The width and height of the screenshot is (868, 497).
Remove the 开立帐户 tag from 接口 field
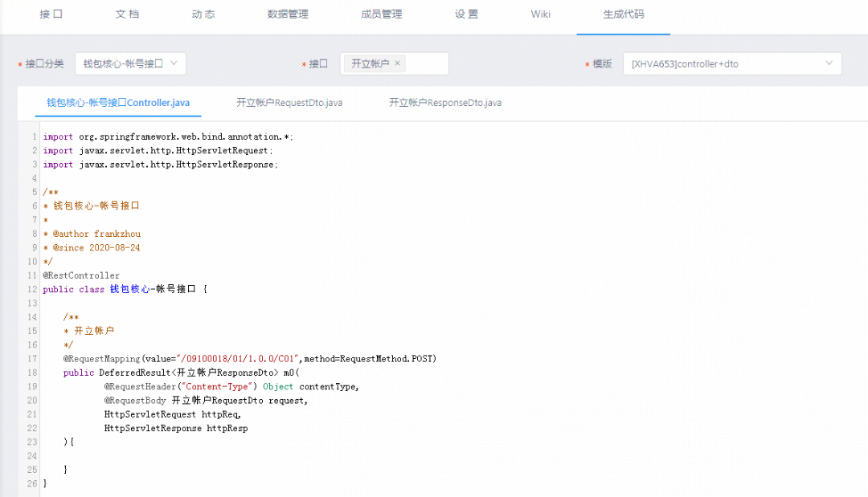398,63
